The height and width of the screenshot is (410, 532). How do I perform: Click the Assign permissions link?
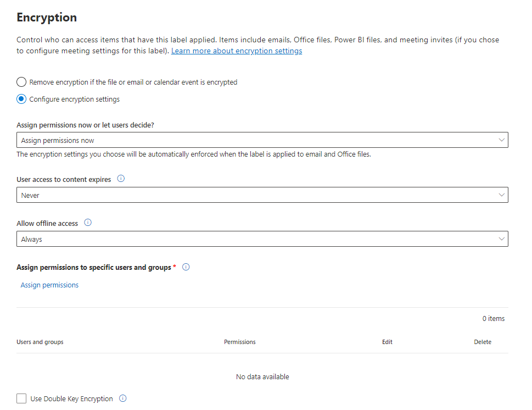(49, 285)
